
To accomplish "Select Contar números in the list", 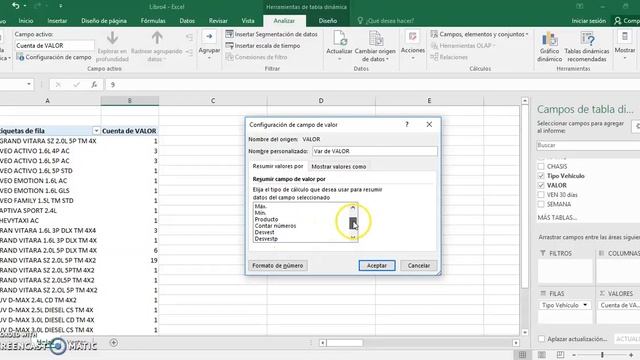I will click(276, 226).
